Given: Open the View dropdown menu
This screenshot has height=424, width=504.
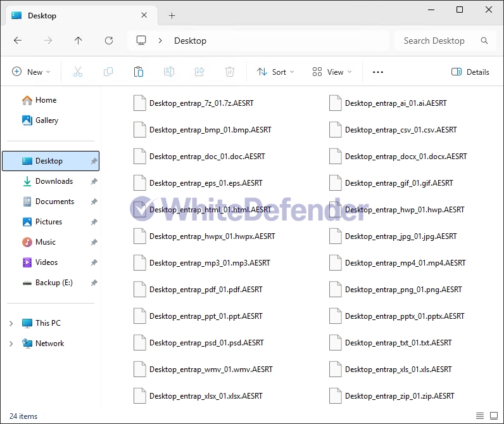Looking at the screenshot, I should click(x=331, y=72).
